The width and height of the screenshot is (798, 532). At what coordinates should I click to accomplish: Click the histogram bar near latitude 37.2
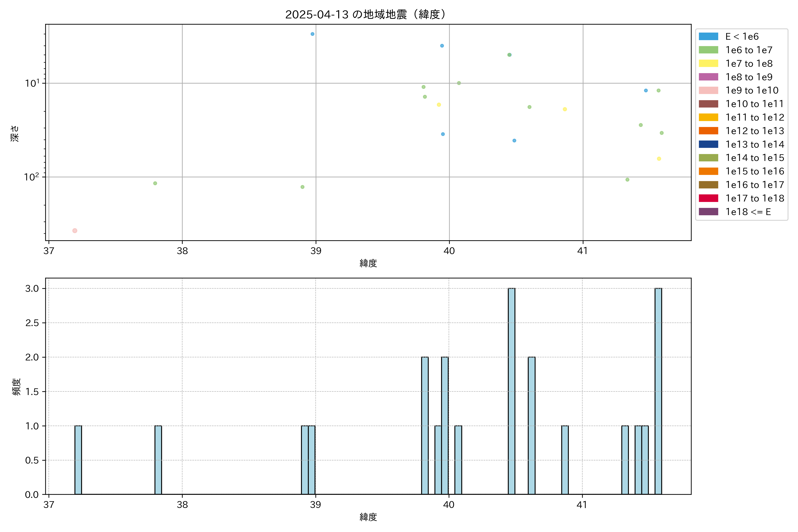point(78,460)
